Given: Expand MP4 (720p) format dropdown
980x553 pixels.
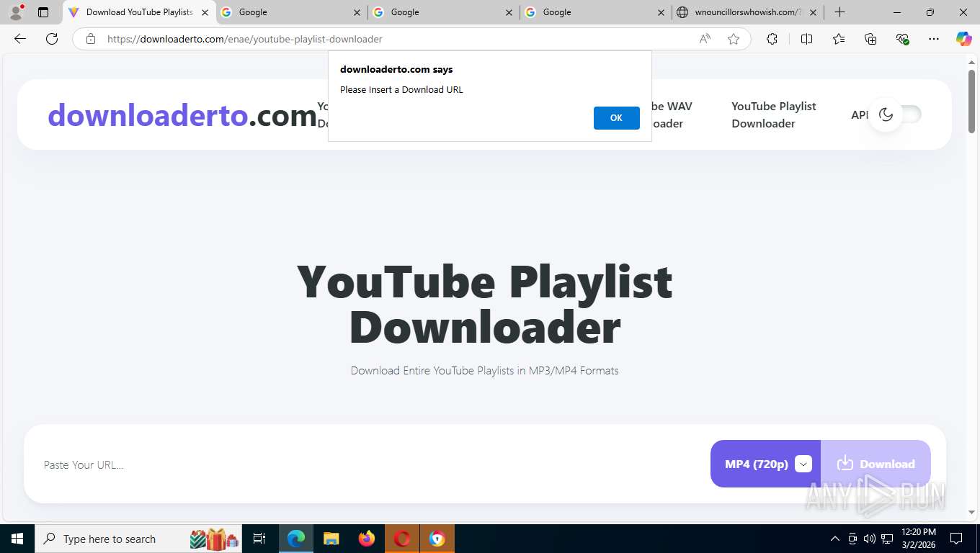Looking at the screenshot, I should 803,464.
